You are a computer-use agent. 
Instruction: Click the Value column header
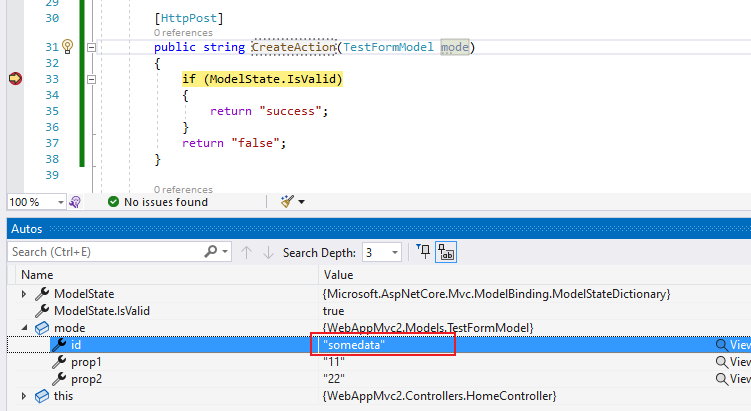click(338, 275)
